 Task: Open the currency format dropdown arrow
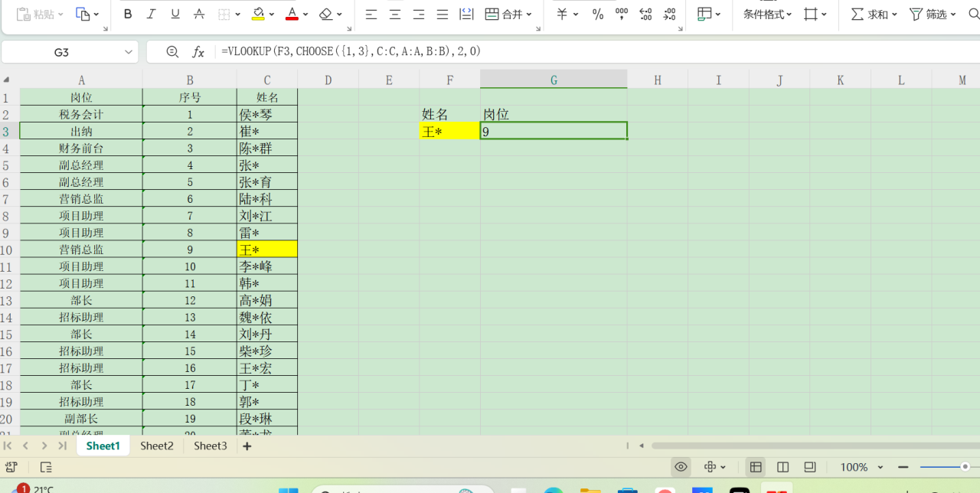(x=577, y=15)
